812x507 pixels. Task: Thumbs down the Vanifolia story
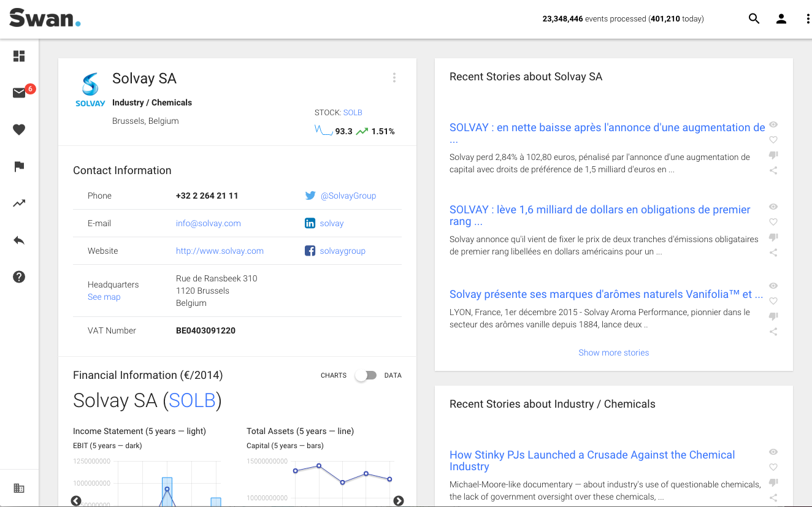[x=773, y=316]
